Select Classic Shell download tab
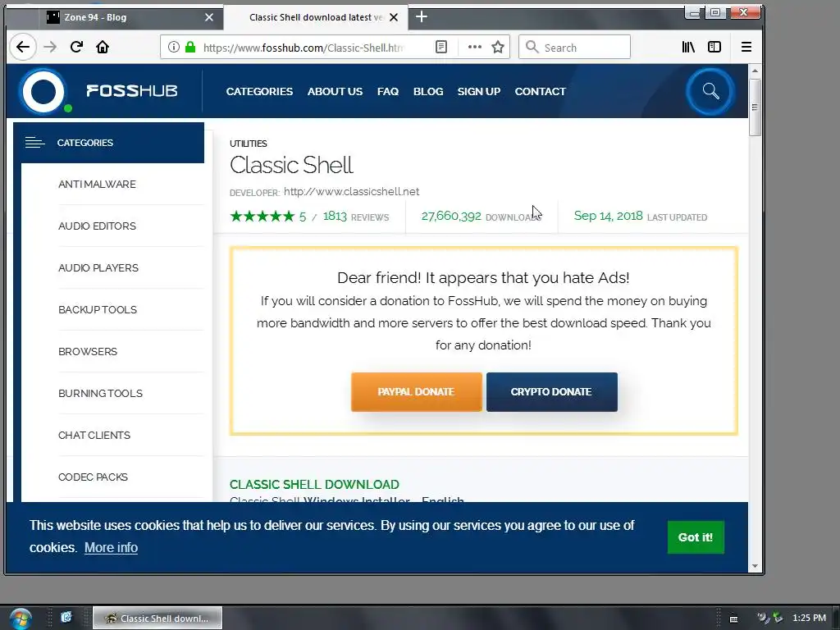The height and width of the screenshot is (630, 840). [x=316, y=17]
